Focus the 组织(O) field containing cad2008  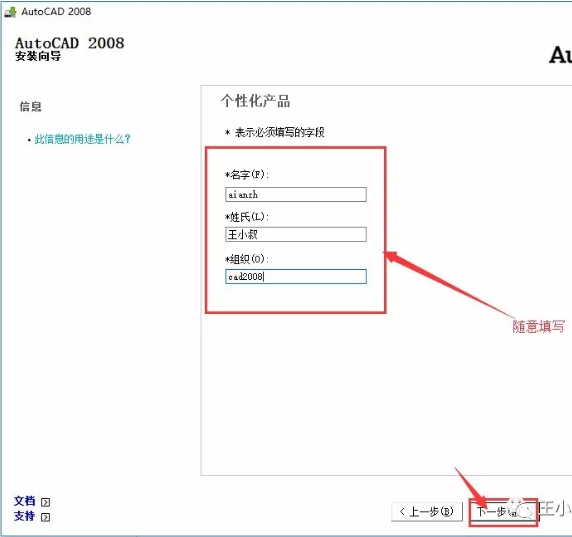point(296,277)
